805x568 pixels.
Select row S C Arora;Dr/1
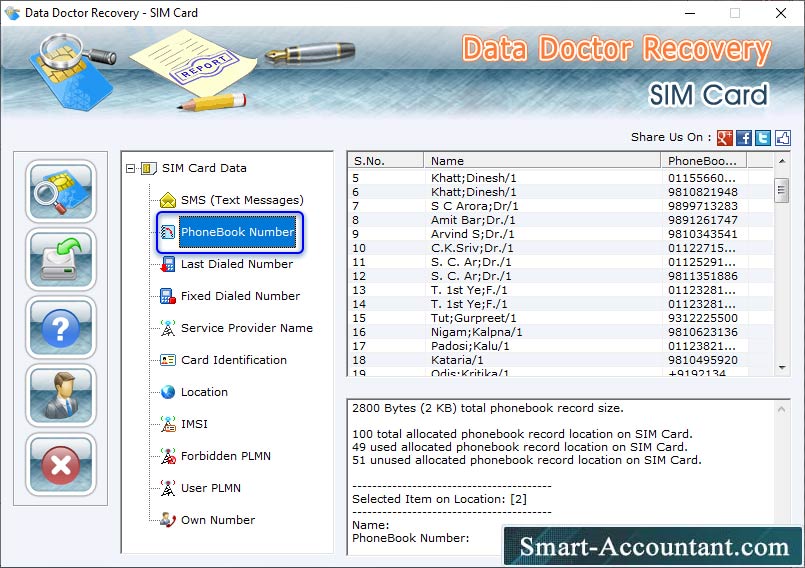click(x=561, y=206)
